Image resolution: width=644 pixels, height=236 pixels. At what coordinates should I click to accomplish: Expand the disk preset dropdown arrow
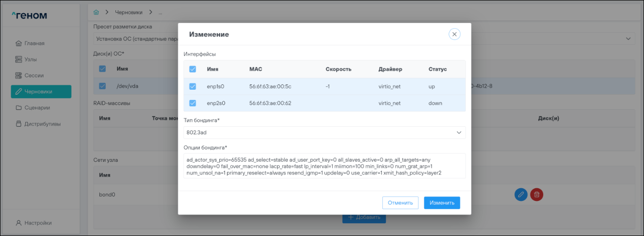(627, 38)
